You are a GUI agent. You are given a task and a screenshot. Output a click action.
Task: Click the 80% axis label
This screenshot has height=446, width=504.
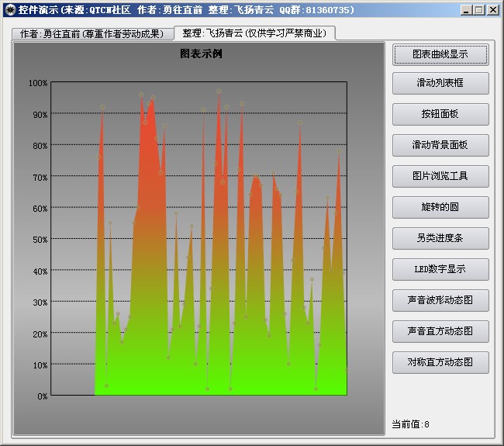click(x=40, y=146)
